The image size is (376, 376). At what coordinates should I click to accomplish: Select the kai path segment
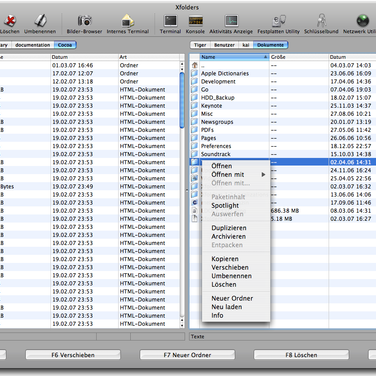coord(246,45)
